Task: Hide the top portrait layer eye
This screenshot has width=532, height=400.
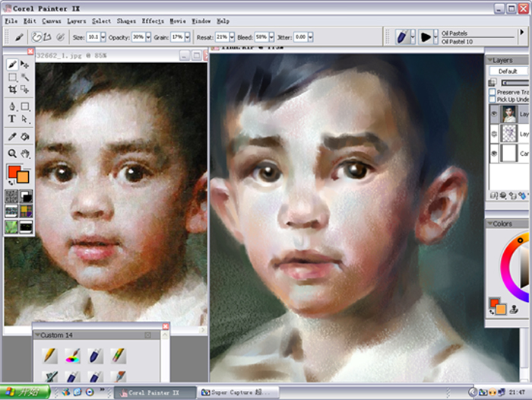Action: click(494, 114)
